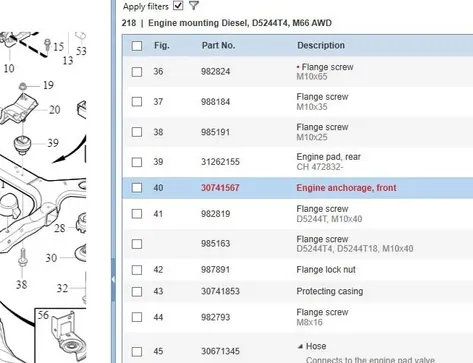Check the box for Engine anchorage, front
473x363 pixels.
click(x=137, y=188)
